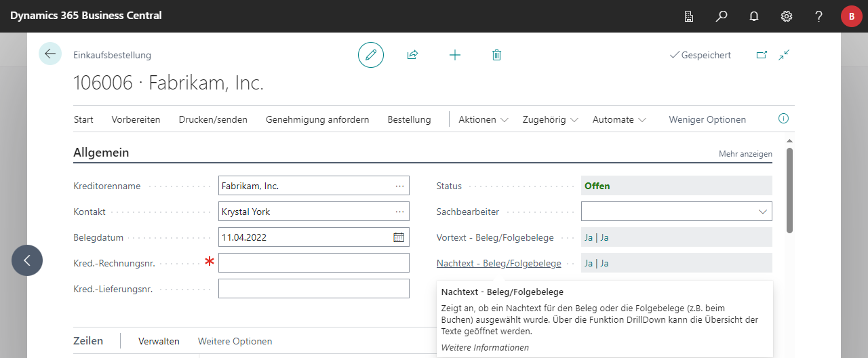Click the Gespeichert status indicator
The width and height of the screenshot is (868, 358).
(x=700, y=55)
